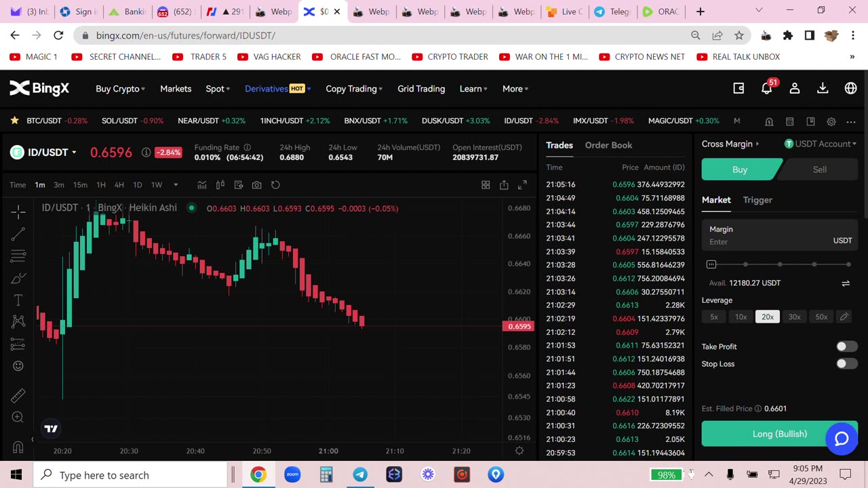
Task: Open the Markets page
Action: (x=176, y=89)
